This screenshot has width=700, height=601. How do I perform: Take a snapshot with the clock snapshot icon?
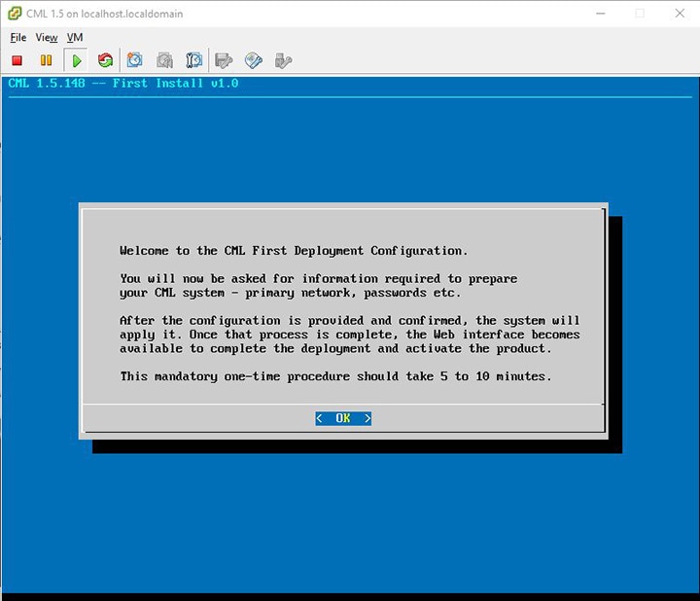click(x=134, y=60)
